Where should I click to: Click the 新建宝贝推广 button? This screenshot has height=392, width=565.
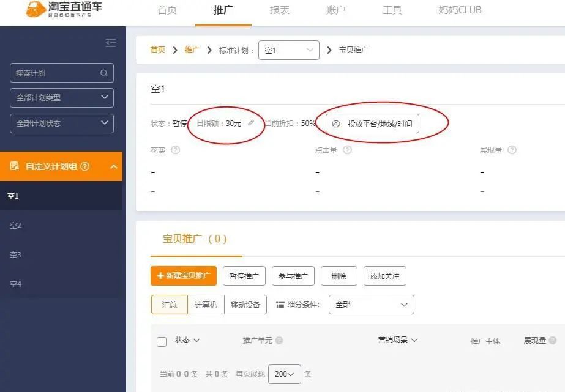(x=183, y=276)
